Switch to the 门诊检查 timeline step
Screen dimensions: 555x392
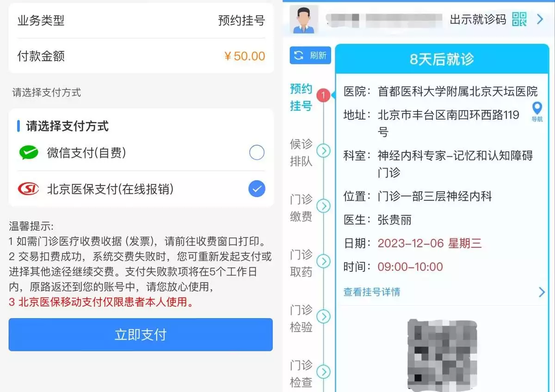(301, 374)
